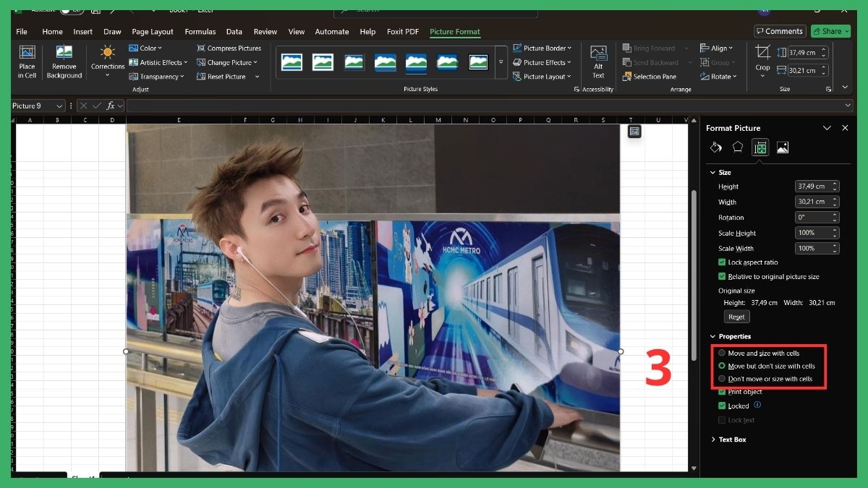The width and height of the screenshot is (868, 488).
Task: Open Picture settings in Format Picture pane
Action: [783, 147]
